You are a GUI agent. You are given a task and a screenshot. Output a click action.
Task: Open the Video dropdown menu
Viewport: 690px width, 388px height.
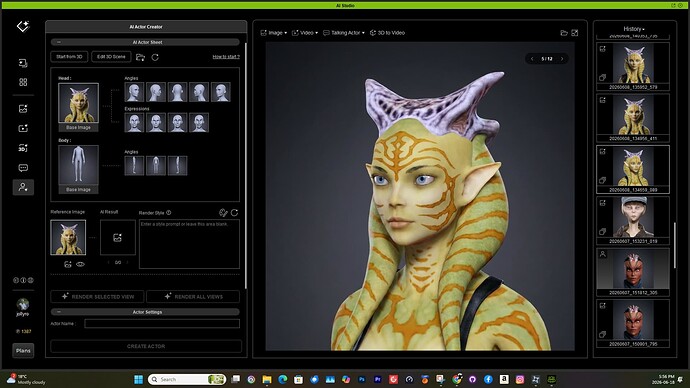coord(305,33)
